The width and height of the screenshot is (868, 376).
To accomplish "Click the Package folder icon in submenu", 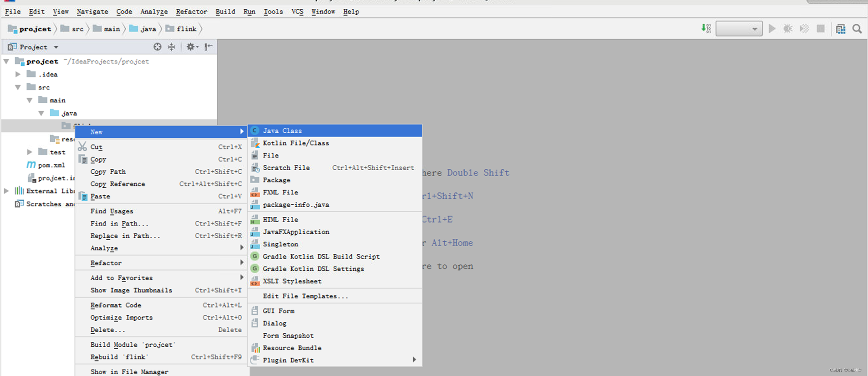I will tap(255, 180).
